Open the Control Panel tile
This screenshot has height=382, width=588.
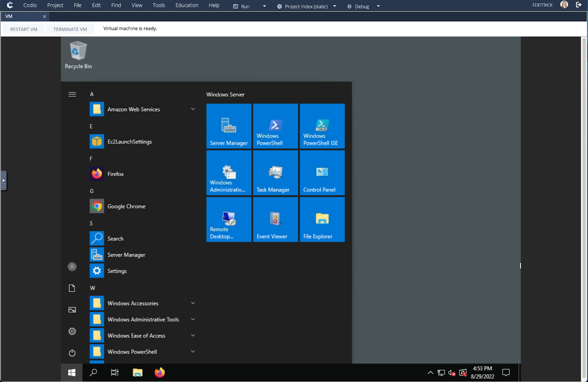tap(322, 173)
